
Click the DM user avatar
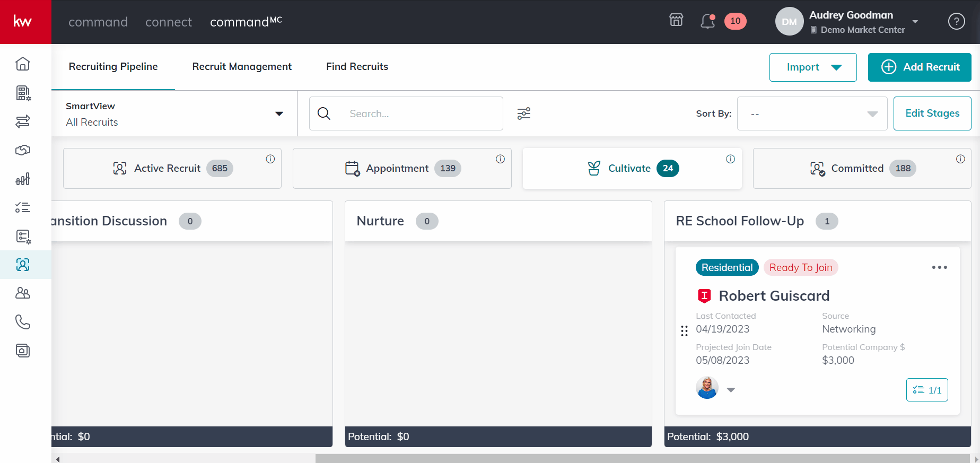(790, 22)
